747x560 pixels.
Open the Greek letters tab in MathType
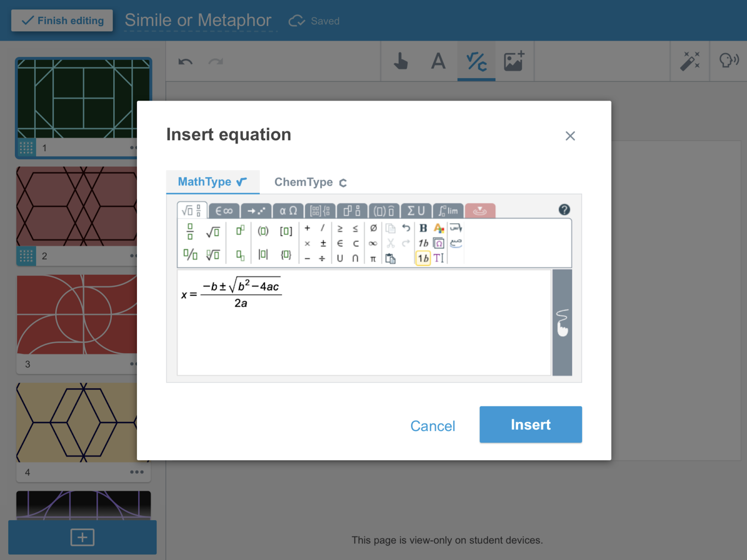(x=288, y=211)
